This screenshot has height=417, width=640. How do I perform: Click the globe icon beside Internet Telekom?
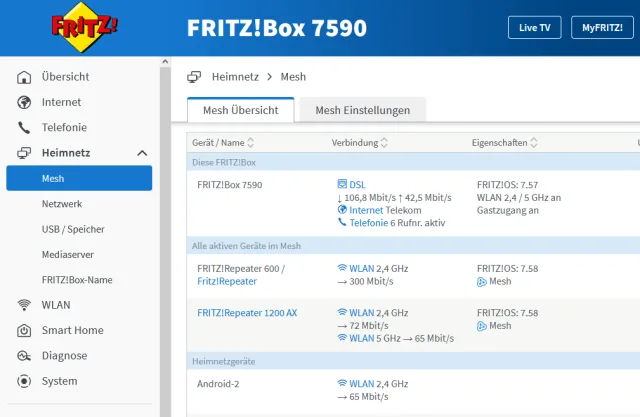[342, 210]
